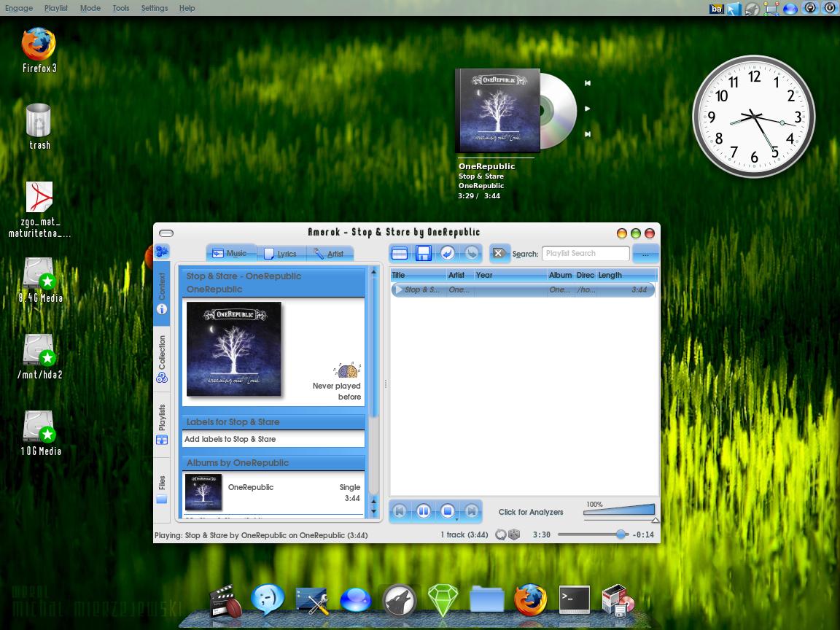This screenshot has width=840, height=630.
Task: Pause the current Amarok track
Action: (x=423, y=511)
